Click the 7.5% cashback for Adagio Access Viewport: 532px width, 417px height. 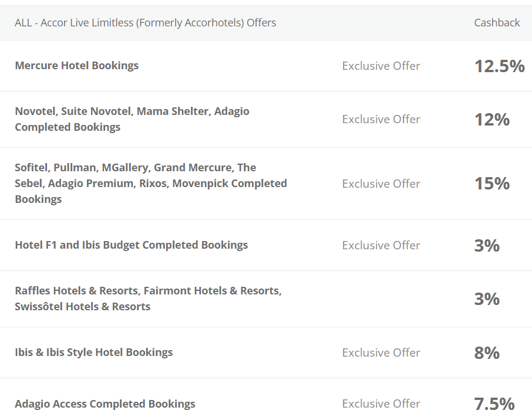494,404
